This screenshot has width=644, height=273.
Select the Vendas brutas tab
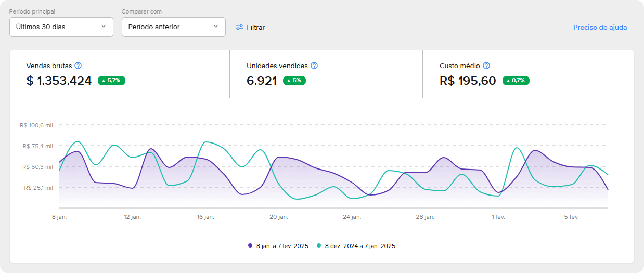[x=120, y=74]
